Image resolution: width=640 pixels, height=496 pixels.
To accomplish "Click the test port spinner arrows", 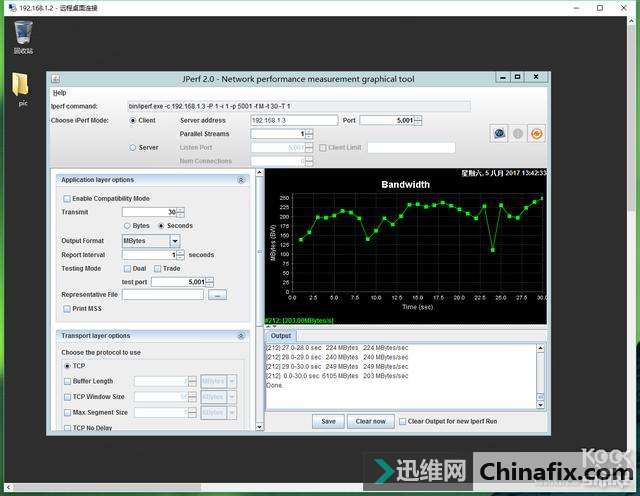I will [209, 282].
